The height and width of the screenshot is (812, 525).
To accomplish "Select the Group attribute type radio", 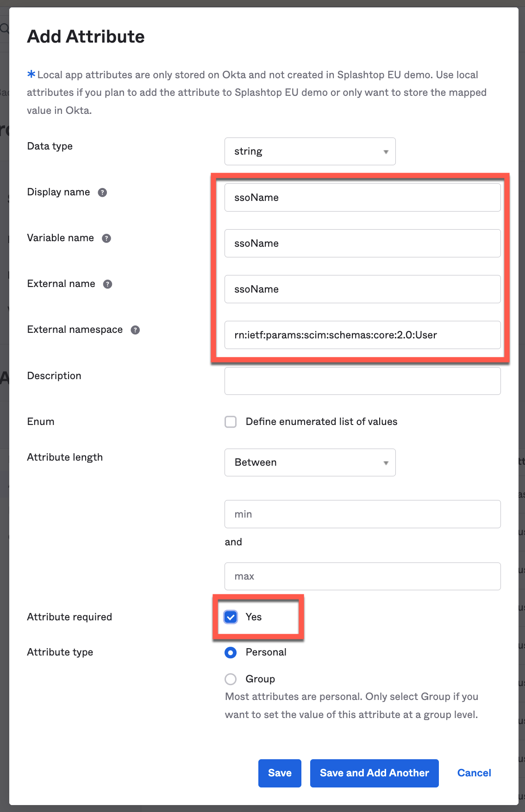I will tap(231, 679).
